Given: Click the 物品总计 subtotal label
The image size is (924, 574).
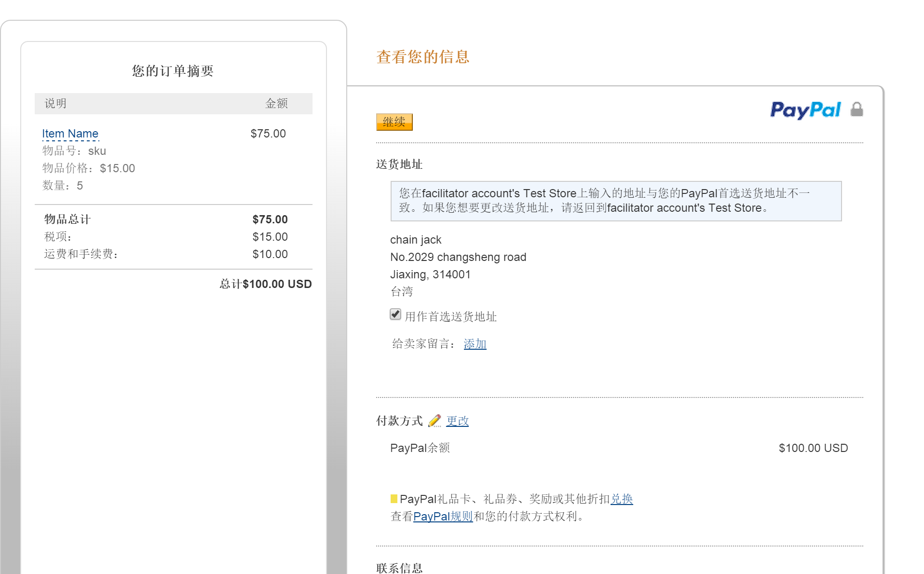Looking at the screenshot, I should (x=68, y=219).
